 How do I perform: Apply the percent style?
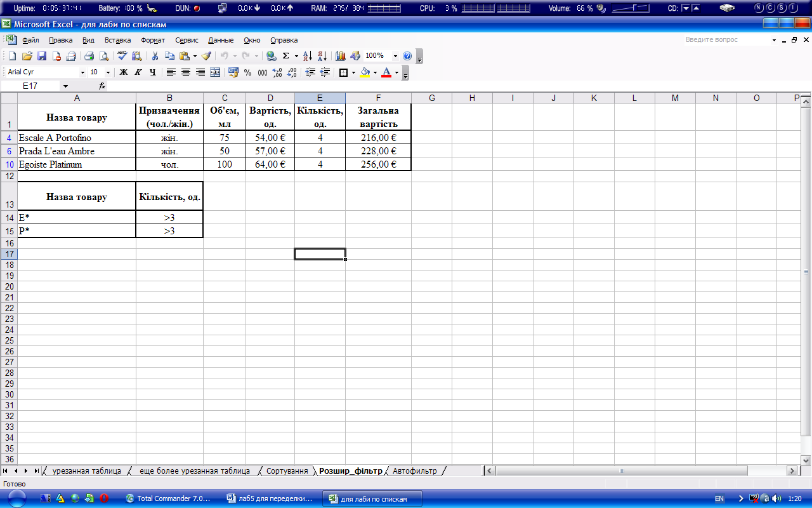tap(247, 72)
